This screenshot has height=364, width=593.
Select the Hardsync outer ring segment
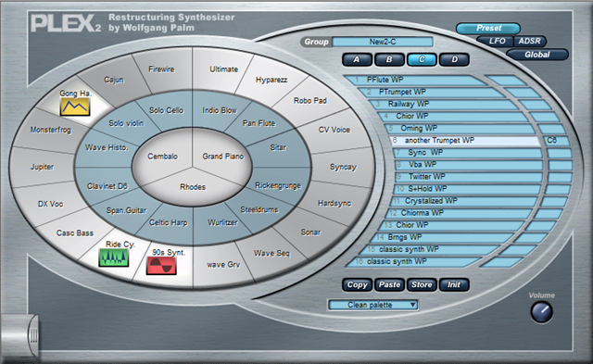[x=334, y=204]
